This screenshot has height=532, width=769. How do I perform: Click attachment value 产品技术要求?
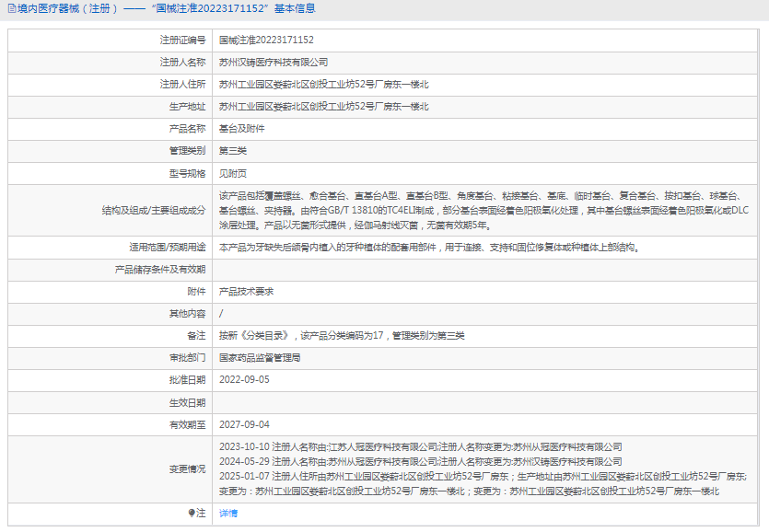[x=246, y=291]
